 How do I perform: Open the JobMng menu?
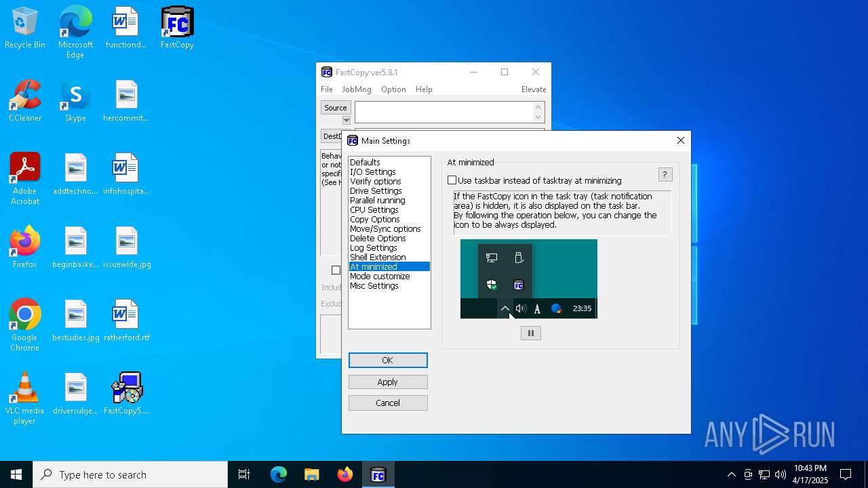357,89
